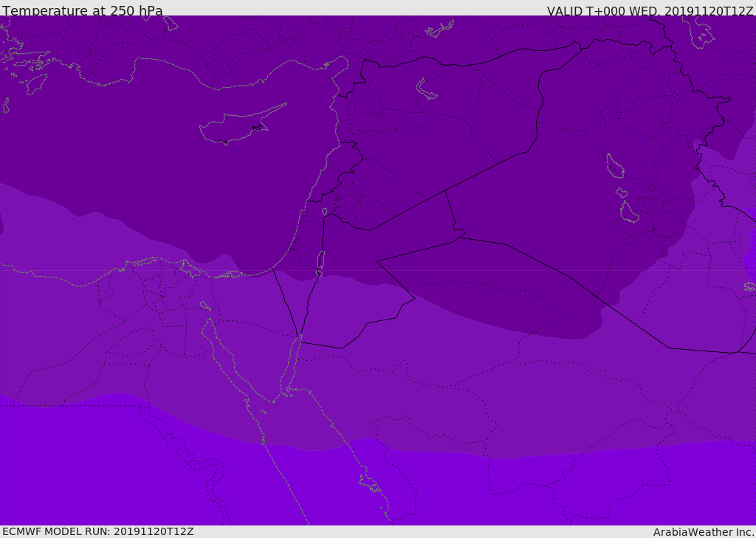Click the 'Temperature at 250 hPa' title text

pyautogui.click(x=83, y=10)
